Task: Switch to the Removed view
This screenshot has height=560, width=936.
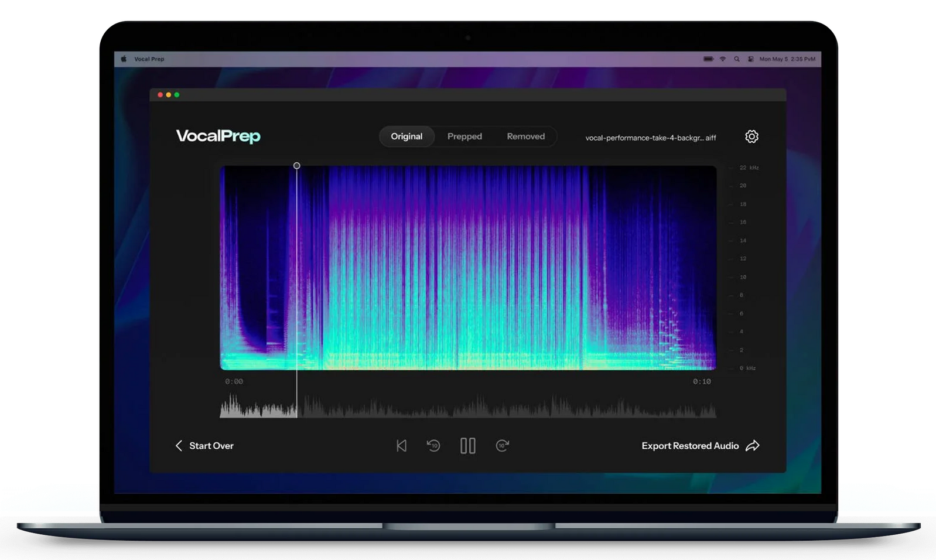Action: tap(525, 136)
